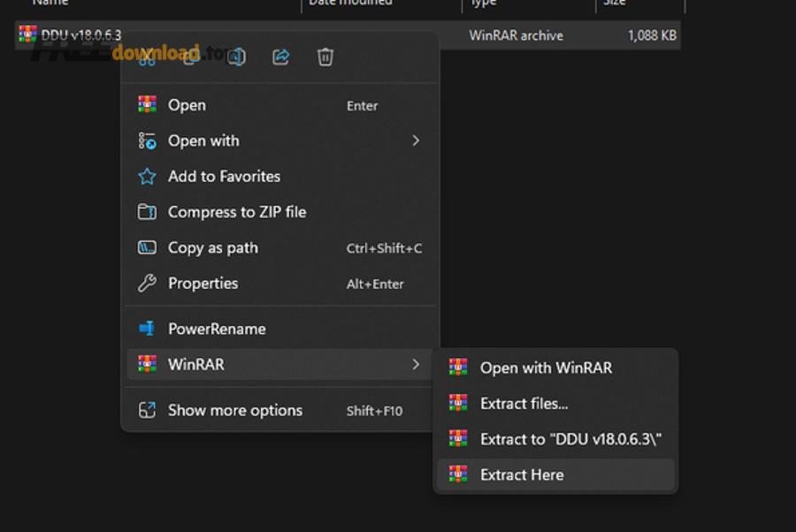Click the Extract files... WinRAR icon
796x532 pixels.
coord(458,403)
